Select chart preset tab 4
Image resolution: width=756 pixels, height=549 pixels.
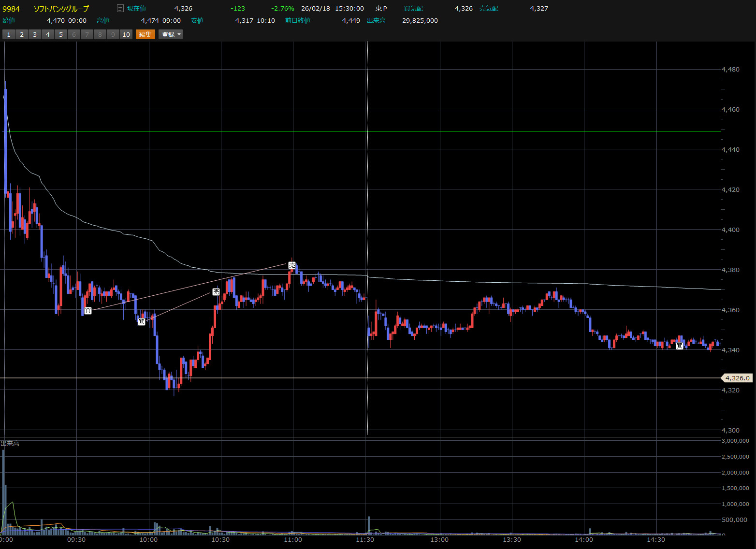pyautogui.click(x=48, y=34)
